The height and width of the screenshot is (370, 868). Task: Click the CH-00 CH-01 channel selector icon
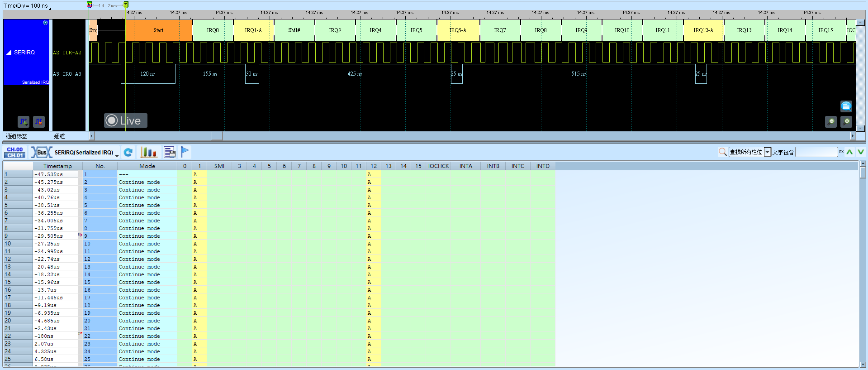click(15, 152)
